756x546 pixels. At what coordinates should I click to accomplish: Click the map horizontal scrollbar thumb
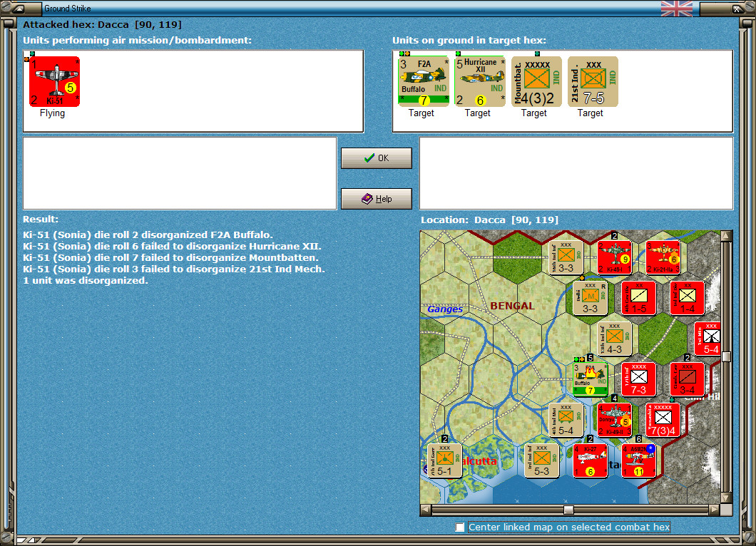[569, 510]
